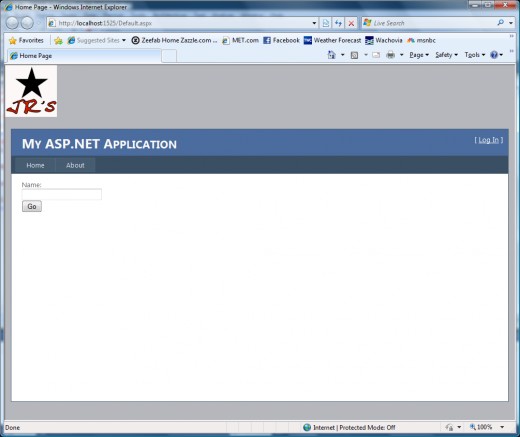Click the RSS feeds icon in command bar
The height and width of the screenshot is (437, 520).
(x=354, y=55)
